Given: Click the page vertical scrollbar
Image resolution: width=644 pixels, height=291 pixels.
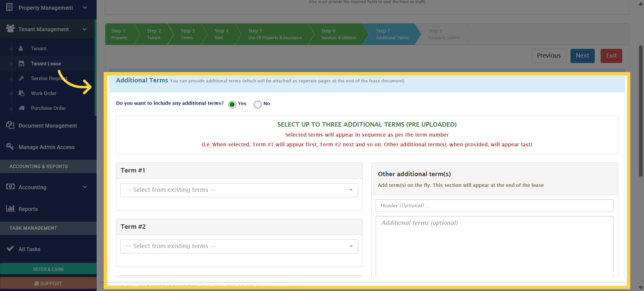Looking at the screenshot, I should coord(641,111).
